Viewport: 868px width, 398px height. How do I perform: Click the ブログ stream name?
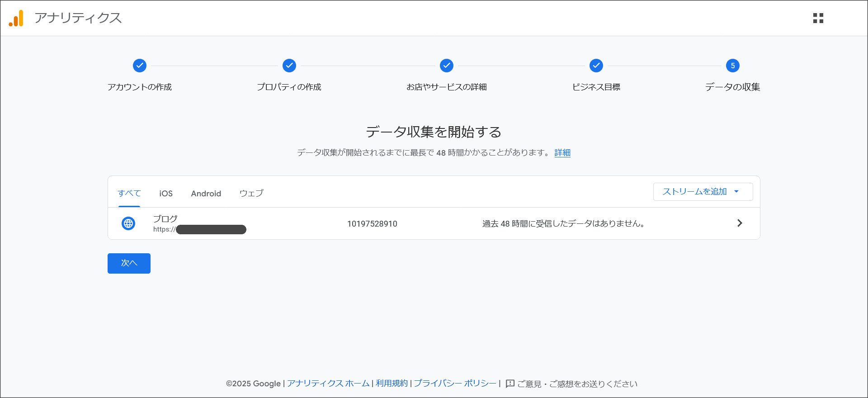165,219
